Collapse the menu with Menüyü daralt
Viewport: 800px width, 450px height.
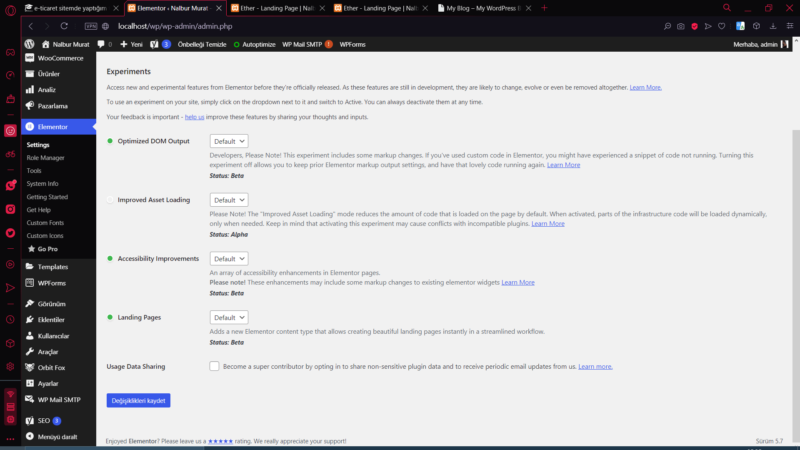click(x=57, y=437)
